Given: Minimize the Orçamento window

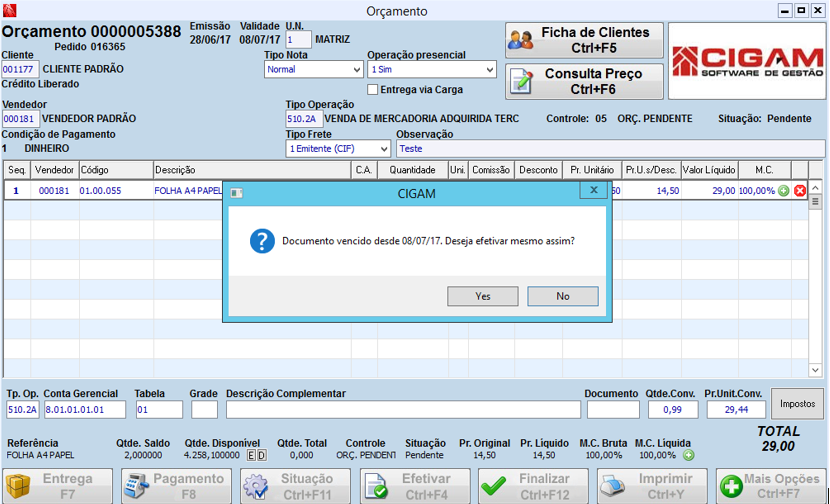Looking at the screenshot, I should point(785,11).
